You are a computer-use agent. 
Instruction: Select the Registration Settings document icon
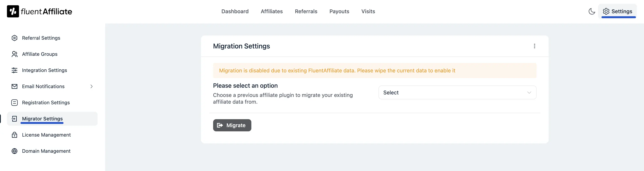pyautogui.click(x=14, y=102)
